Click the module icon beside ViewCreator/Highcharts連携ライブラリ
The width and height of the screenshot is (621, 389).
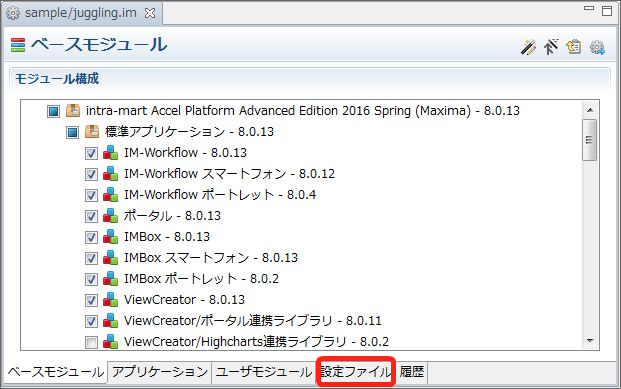[110, 341]
